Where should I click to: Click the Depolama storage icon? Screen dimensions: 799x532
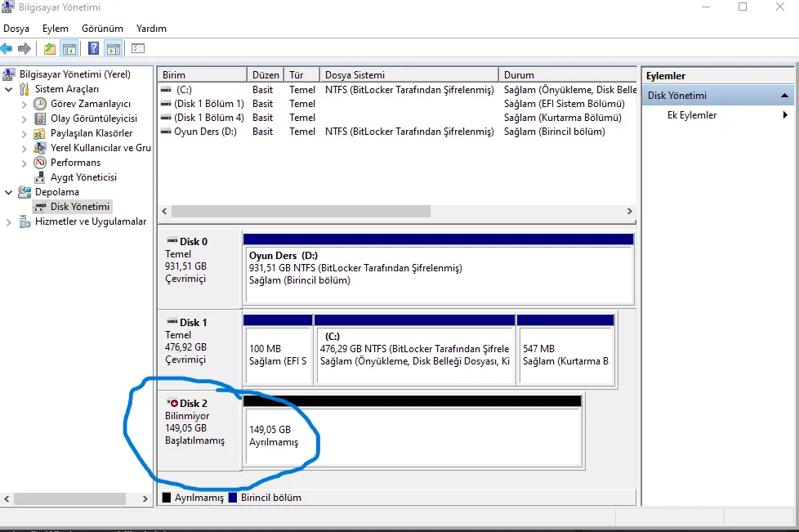[x=25, y=192]
